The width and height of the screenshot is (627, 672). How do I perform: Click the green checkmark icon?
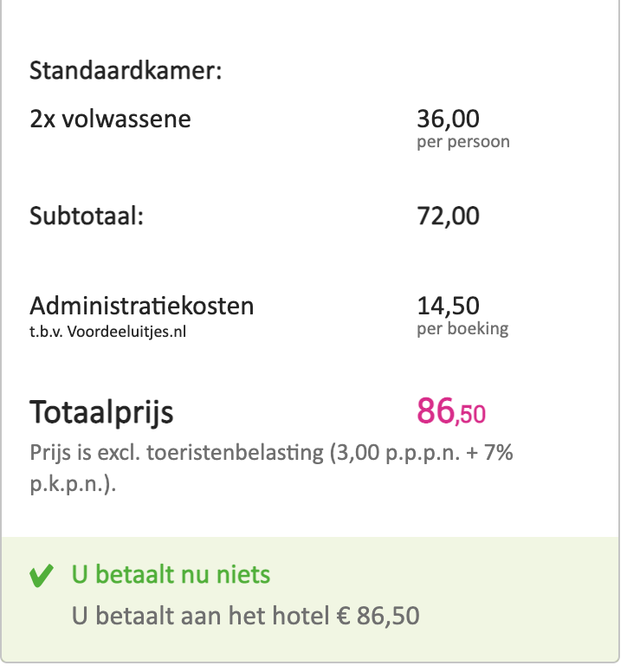pos(42,576)
